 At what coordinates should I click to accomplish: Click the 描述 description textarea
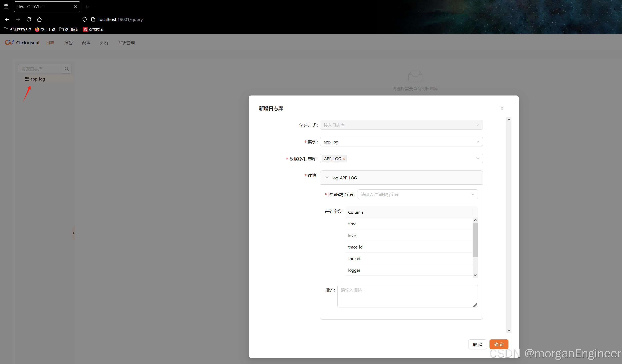click(x=408, y=296)
